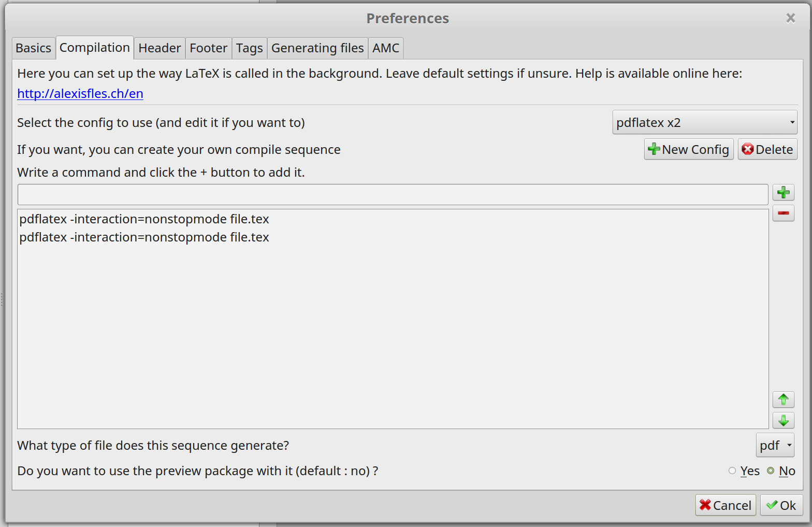Select Yes for preview package
Viewport: 812px width, 527px height.
(x=744, y=471)
